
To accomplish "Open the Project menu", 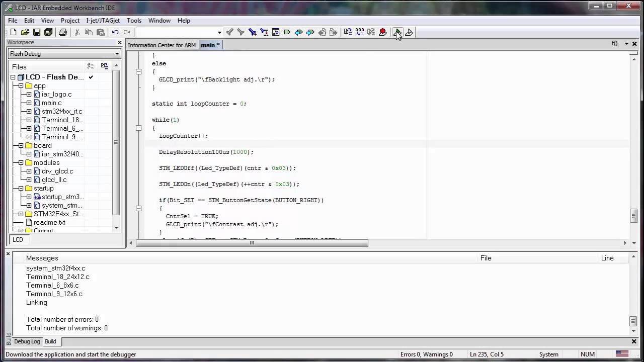I will click(70, 21).
